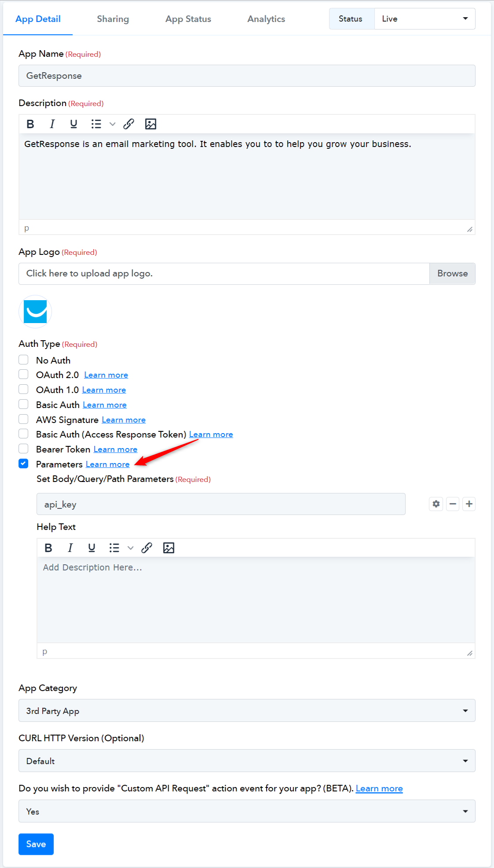Screen dimensions: 494x868
Task: Expand list style chevron in Description editor
Action: point(112,124)
